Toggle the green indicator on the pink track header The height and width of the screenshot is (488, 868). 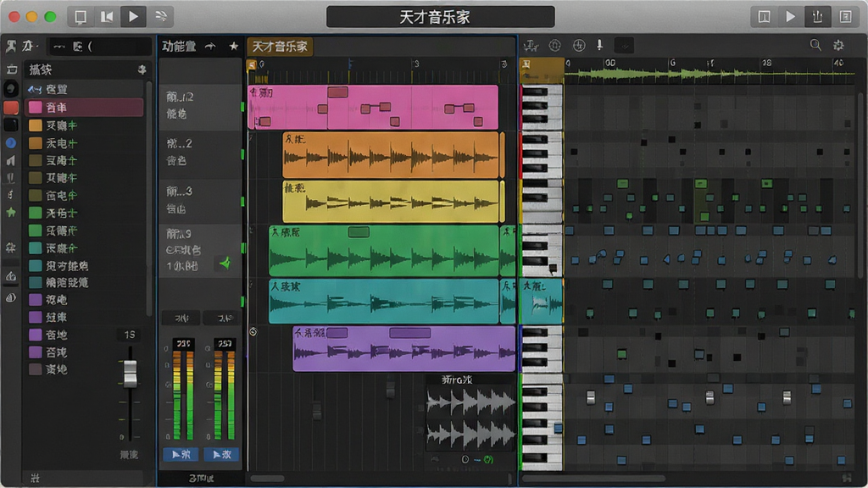(x=243, y=108)
